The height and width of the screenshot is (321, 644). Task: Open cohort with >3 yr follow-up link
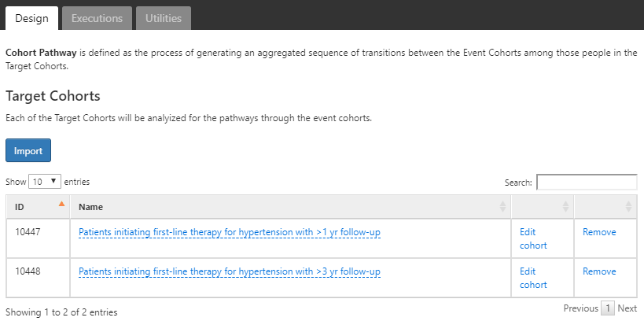[x=229, y=271]
